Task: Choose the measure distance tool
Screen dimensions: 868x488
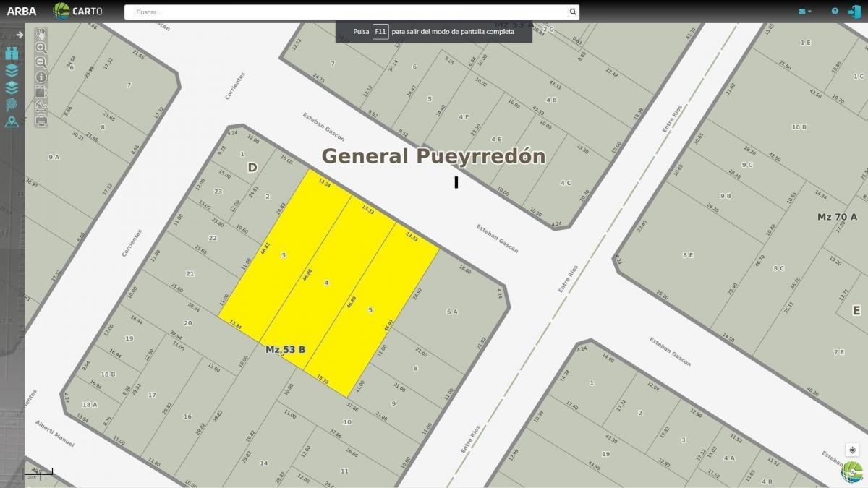Action: (41, 106)
